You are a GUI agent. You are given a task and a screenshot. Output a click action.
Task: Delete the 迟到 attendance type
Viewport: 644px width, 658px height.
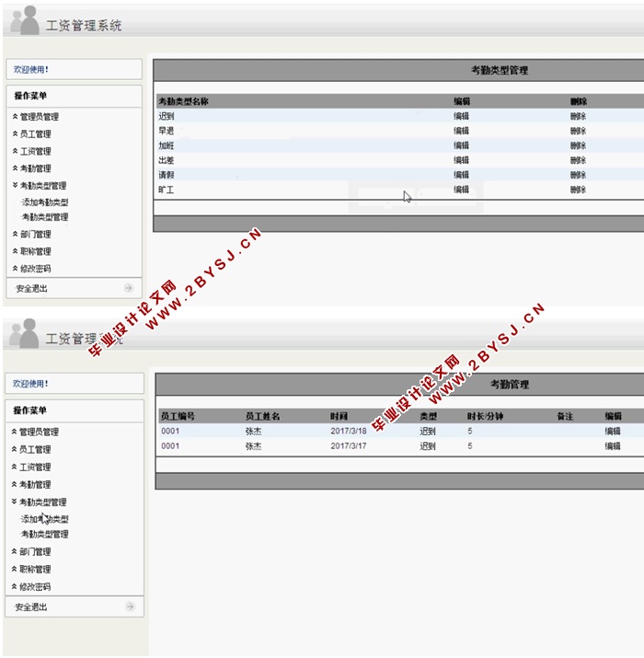[578, 116]
